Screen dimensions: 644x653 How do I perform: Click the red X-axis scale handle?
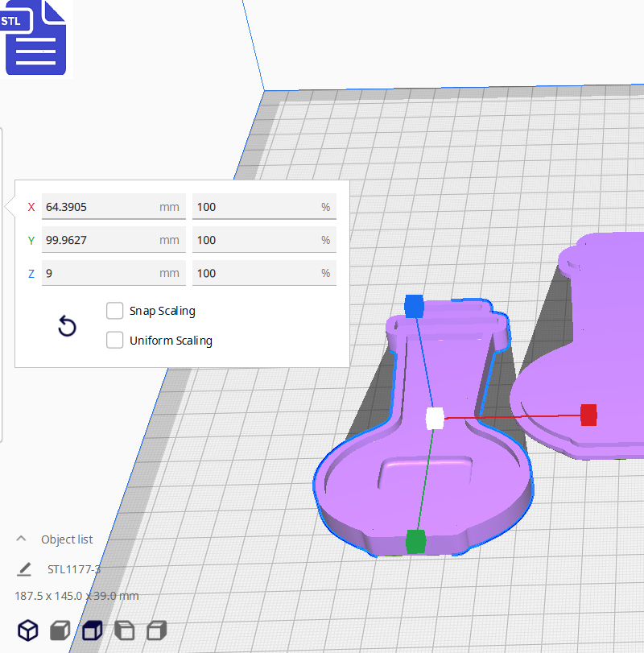tap(588, 415)
